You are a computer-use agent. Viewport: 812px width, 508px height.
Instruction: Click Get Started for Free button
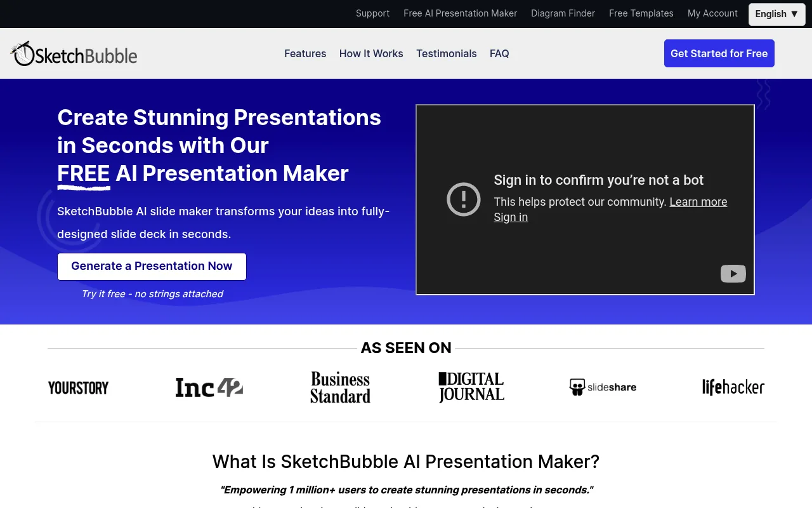click(x=719, y=53)
